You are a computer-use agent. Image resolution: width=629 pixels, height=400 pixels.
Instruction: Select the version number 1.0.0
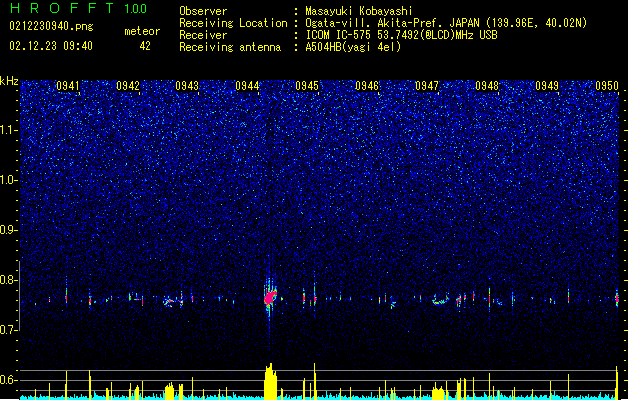tap(136, 8)
